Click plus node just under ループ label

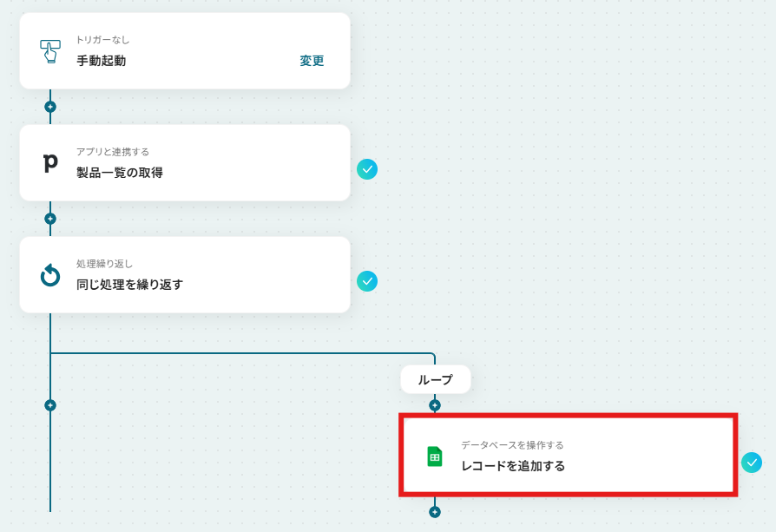[435, 406]
